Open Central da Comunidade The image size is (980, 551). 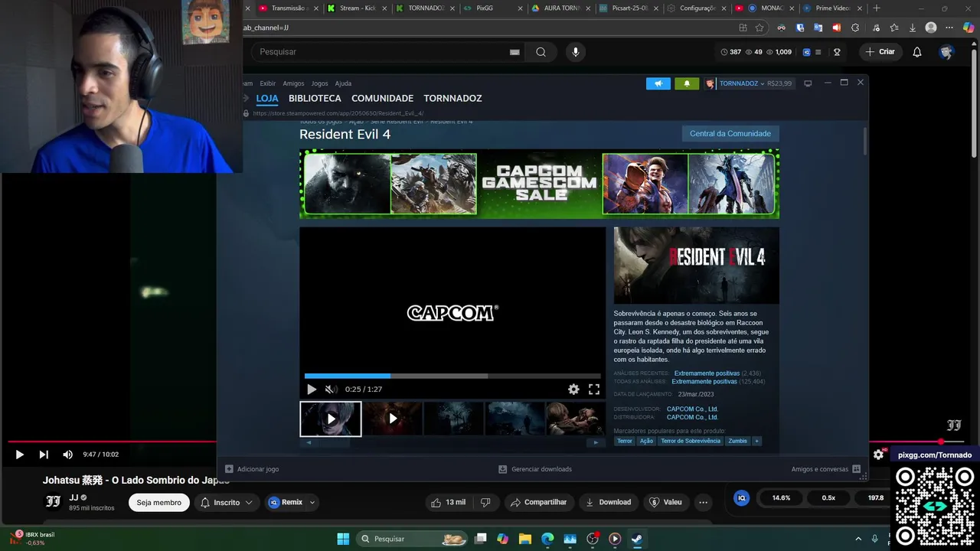click(730, 133)
